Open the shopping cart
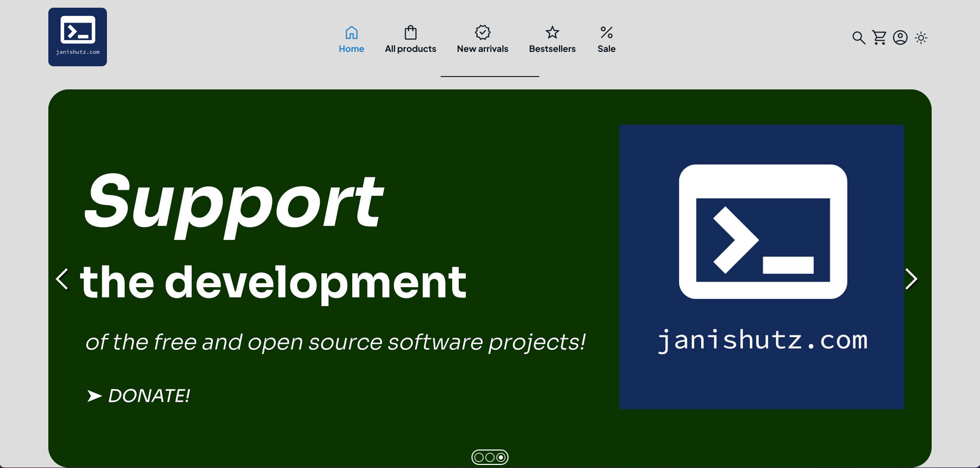This screenshot has width=980, height=468. click(x=879, y=38)
